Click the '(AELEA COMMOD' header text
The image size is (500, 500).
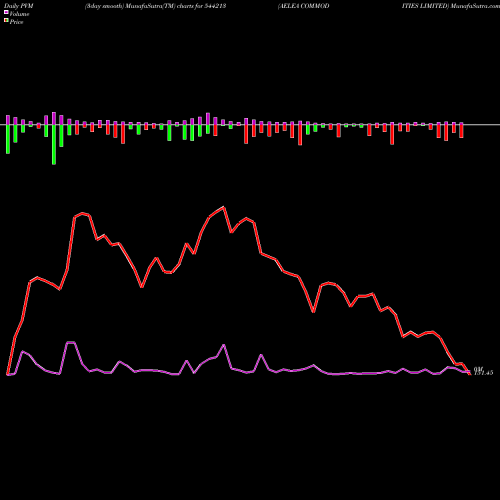tap(303, 6)
